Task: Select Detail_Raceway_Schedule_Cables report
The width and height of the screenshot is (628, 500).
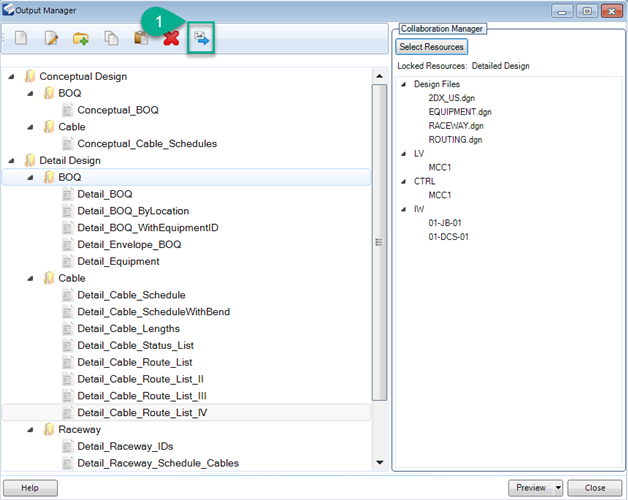Action: click(x=158, y=463)
